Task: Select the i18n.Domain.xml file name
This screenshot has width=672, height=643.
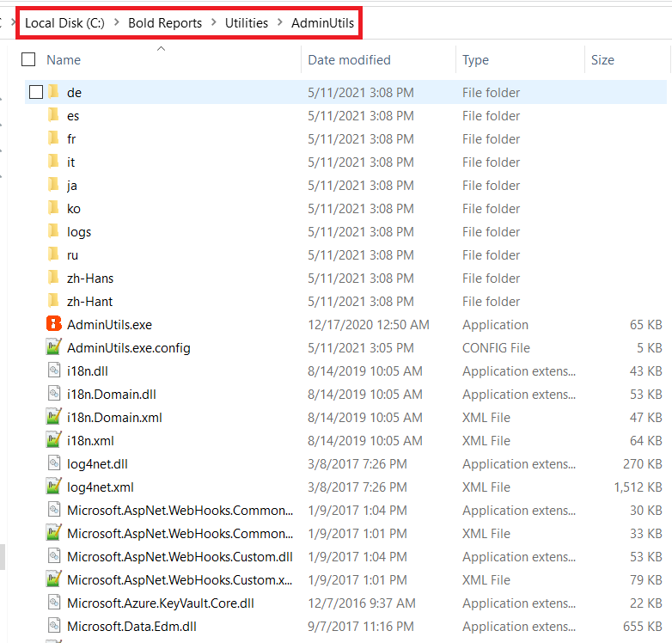Action: [x=114, y=418]
